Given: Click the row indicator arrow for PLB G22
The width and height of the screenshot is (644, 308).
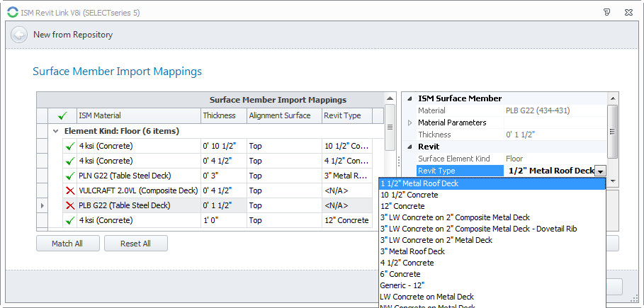Looking at the screenshot, I should tap(43, 205).
